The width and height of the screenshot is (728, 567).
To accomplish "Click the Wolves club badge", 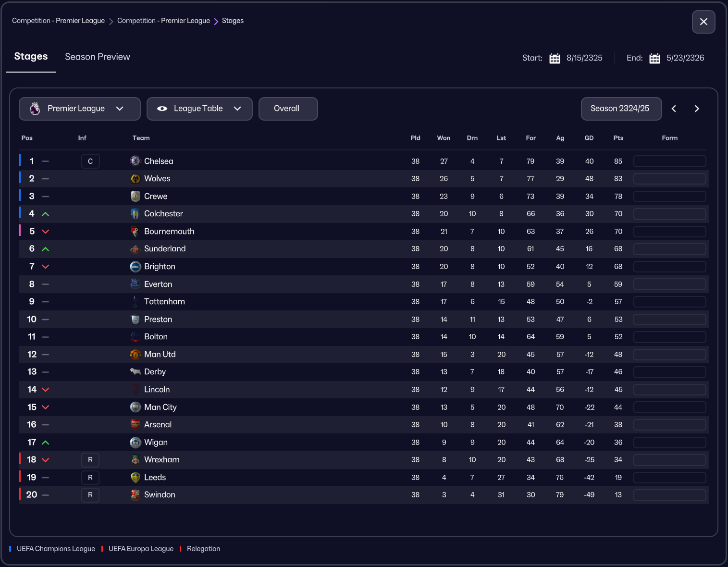I will (136, 179).
